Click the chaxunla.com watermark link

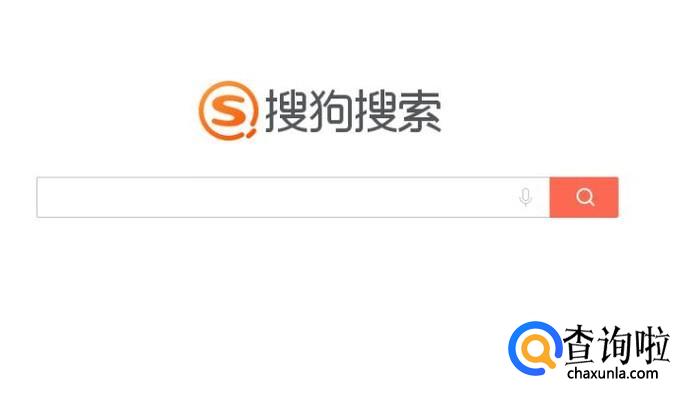(612, 373)
